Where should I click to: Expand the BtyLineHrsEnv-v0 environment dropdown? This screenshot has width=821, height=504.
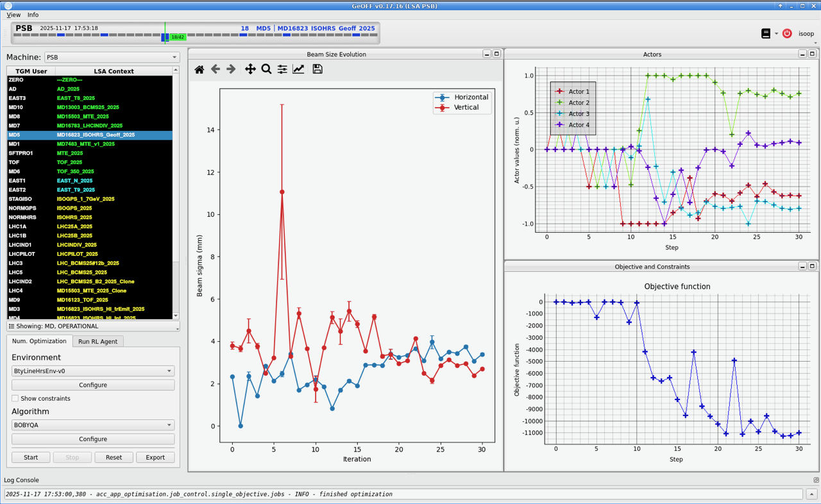pyautogui.click(x=93, y=371)
